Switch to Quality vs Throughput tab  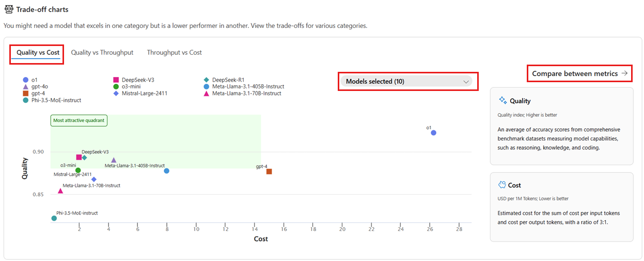[x=102, y=53]
